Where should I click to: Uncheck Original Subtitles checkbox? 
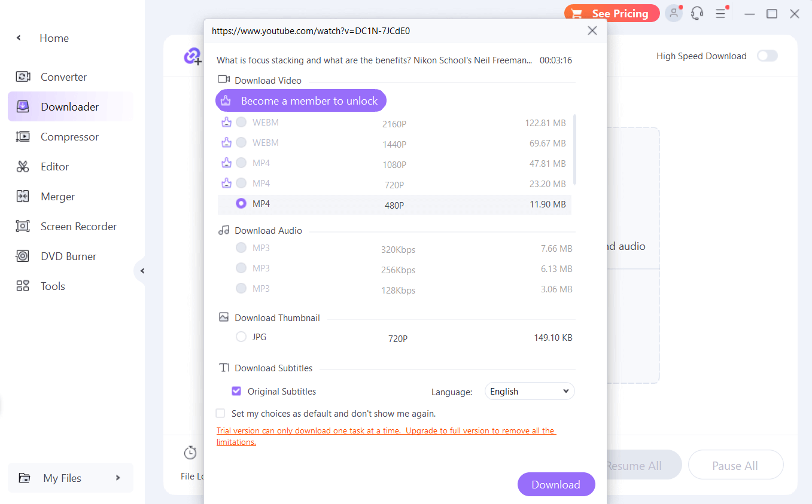click(236, 392)
